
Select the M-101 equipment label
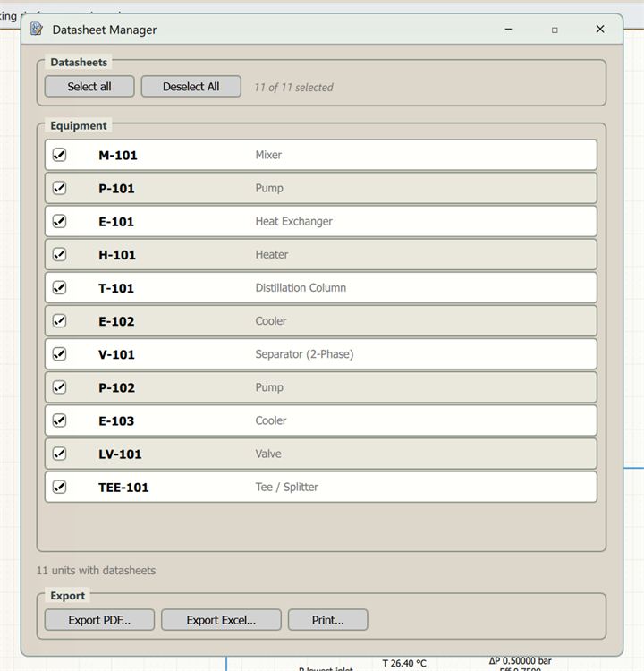[x=118, y=155]
